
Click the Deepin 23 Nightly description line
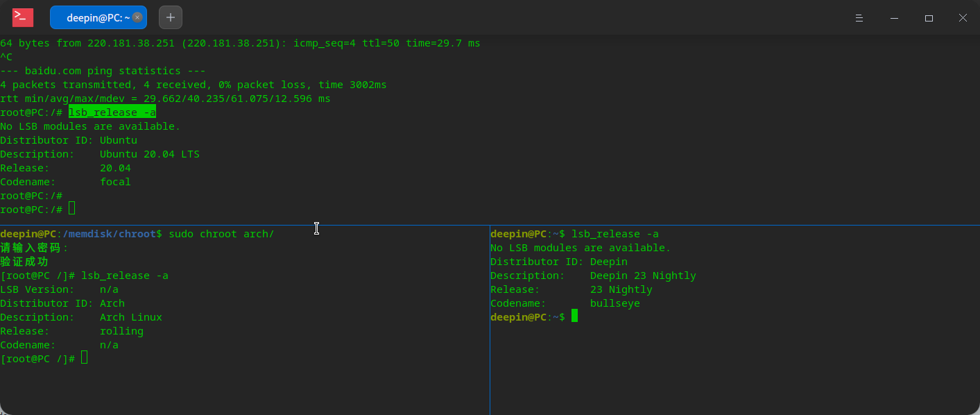click(x=593, y=276)
